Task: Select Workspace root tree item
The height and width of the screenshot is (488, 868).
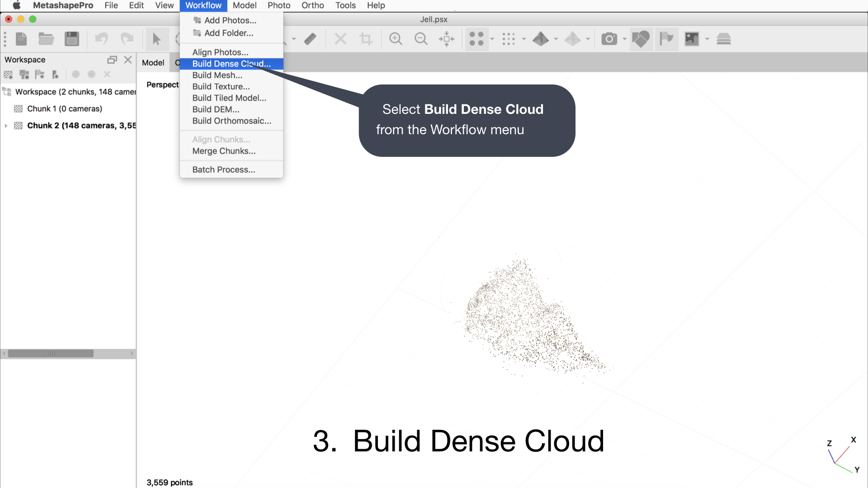Action: 75,92
